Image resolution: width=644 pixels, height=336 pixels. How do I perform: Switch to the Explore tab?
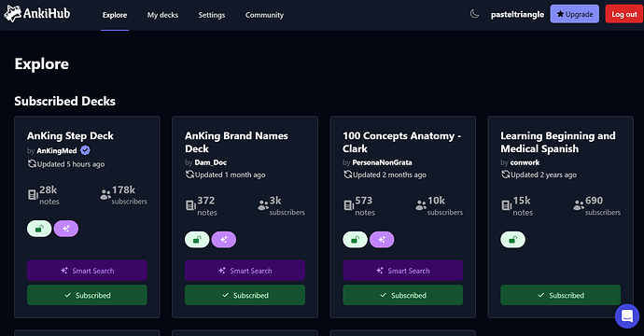[x=115, y=15]
